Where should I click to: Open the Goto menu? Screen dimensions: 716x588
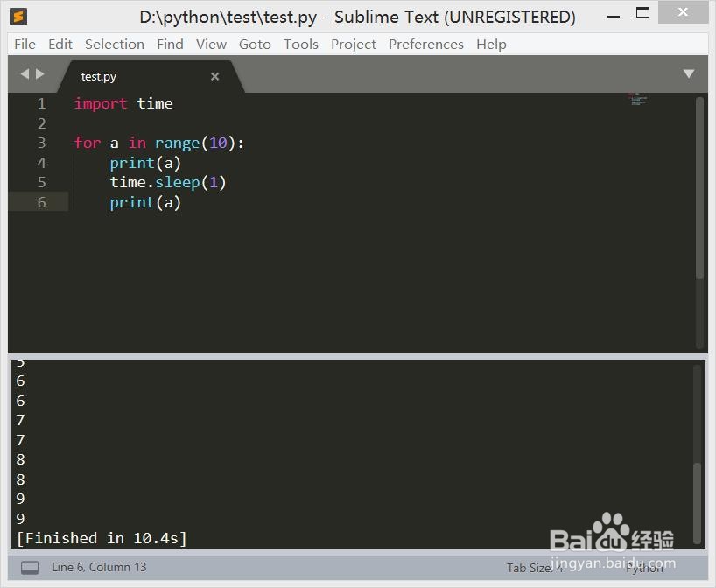(x=255, y=44)
